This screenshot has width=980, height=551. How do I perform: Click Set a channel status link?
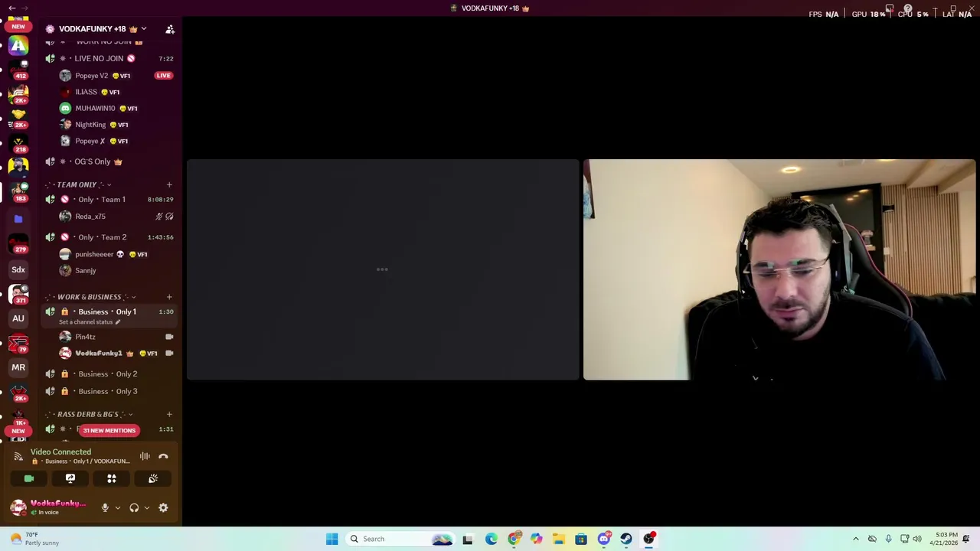(90, 322)
